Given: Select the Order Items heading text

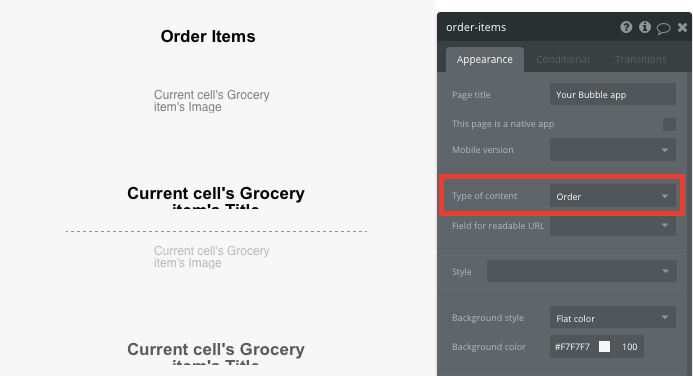Looking at the screenshot, I should click(x=208, y=36).
